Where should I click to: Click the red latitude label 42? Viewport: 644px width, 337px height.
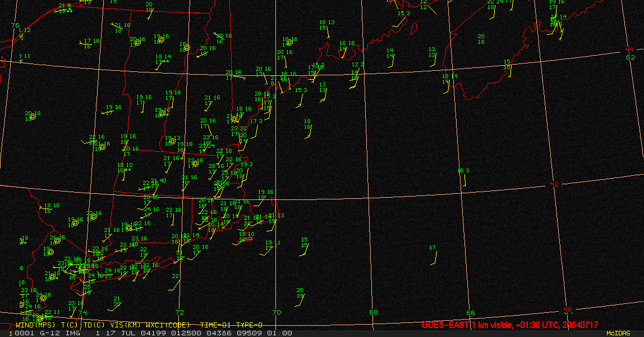[x=554, y=184]
